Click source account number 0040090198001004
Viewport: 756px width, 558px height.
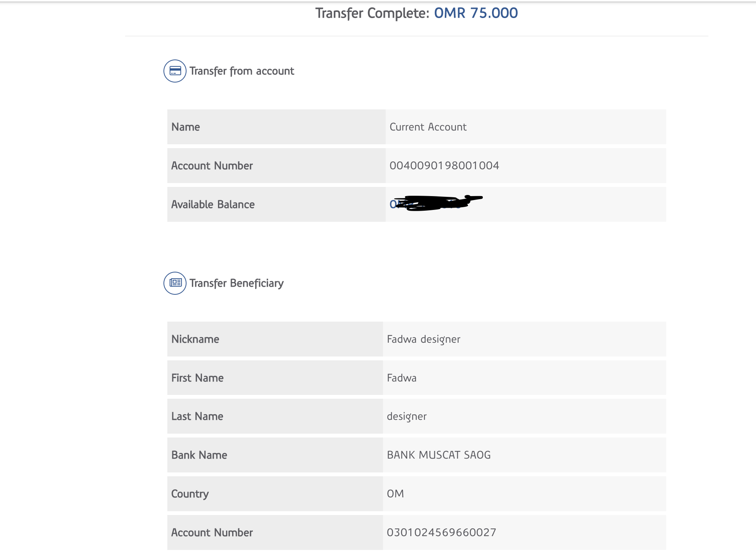444,166
